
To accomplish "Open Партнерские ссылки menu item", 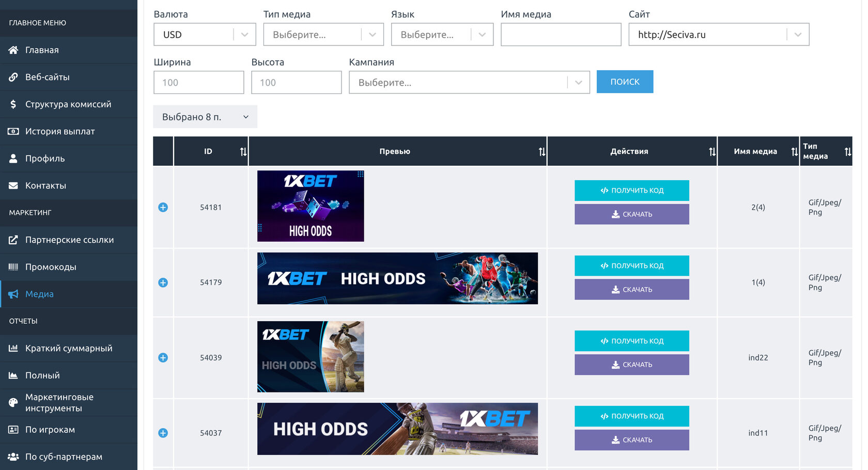I will pyautogui.click(x=69, y=240).
